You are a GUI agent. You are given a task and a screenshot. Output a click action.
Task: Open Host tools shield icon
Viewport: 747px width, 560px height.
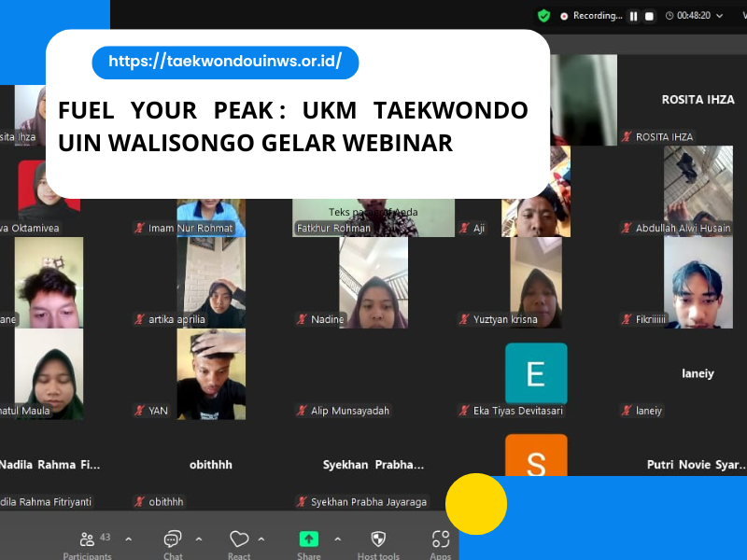click(x=378, y=540)
